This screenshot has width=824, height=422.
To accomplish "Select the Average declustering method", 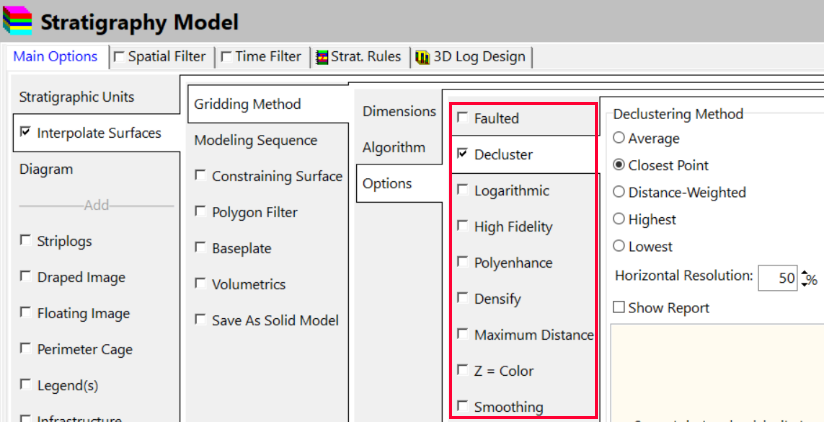I will click(x=620, y=138).
